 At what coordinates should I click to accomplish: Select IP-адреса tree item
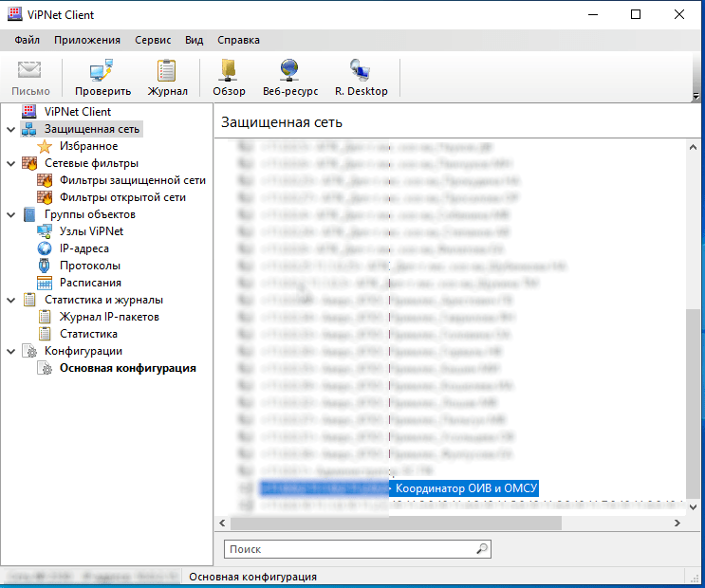click(84, 248)
